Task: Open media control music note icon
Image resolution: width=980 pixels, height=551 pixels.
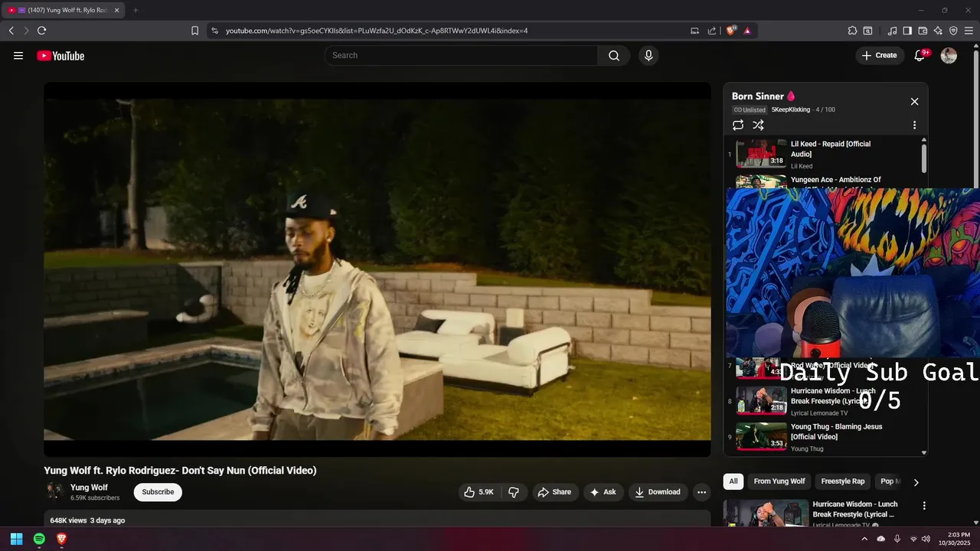Action: [892, 31]
